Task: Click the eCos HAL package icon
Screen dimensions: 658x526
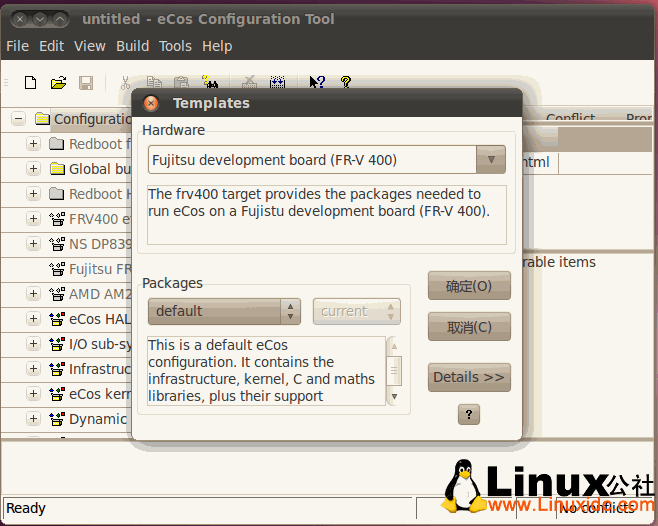Action: click(x=57, y=319)
